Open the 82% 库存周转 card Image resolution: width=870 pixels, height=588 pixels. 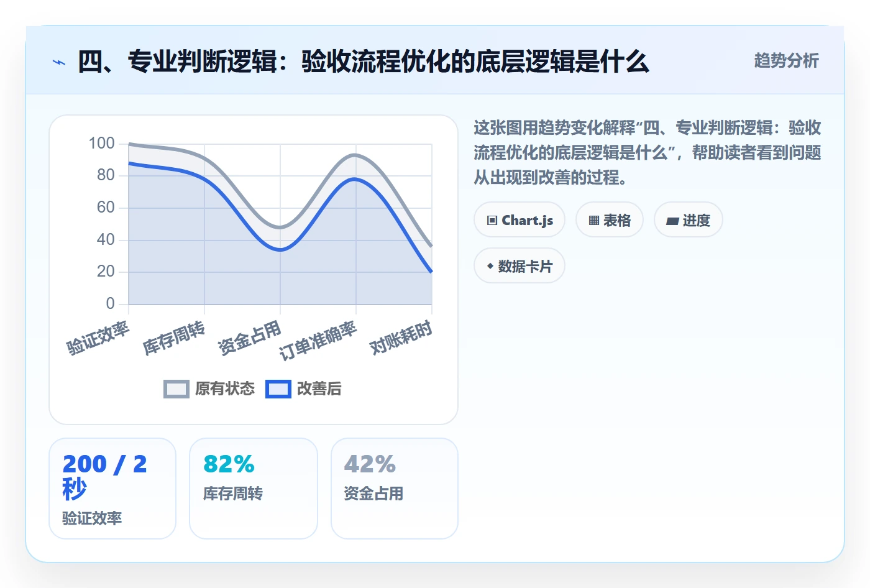coord(254,489)
